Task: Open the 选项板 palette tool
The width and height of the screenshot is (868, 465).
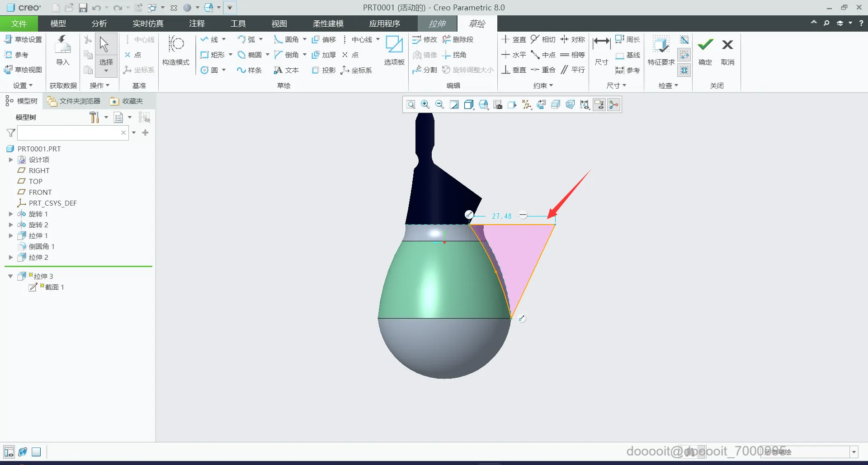Action: pyautogui.click(x=394, y=45)
